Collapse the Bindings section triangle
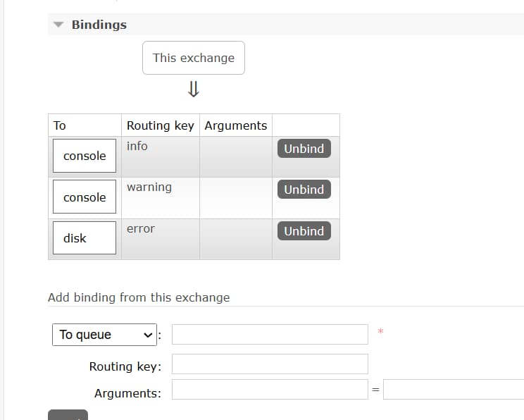Screen dimensions: 524x420 pyautogui.click(x=58, y=25)
